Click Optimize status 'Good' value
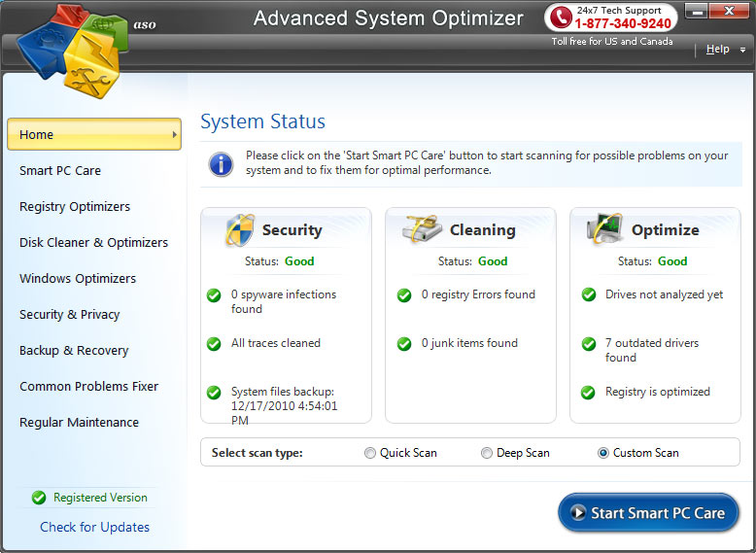 (x=672, y=261)
